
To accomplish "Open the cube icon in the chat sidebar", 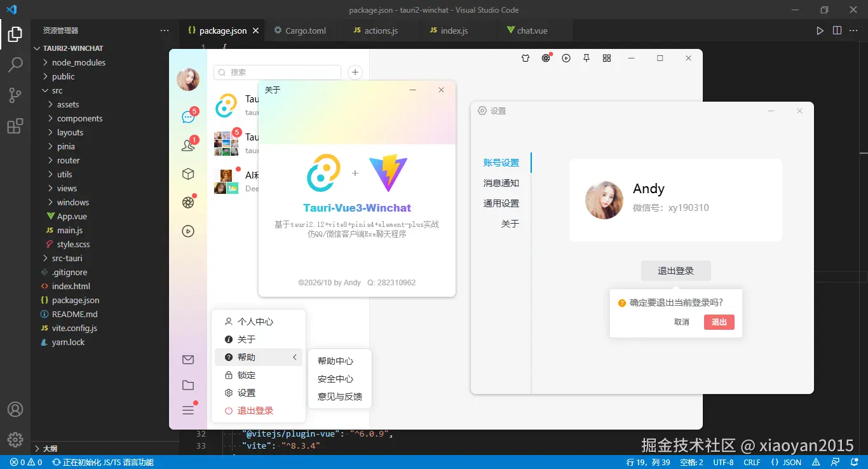I will point(188,173).
